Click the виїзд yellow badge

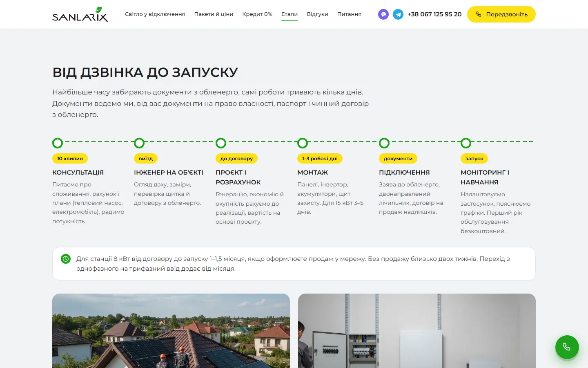(146, 159)
